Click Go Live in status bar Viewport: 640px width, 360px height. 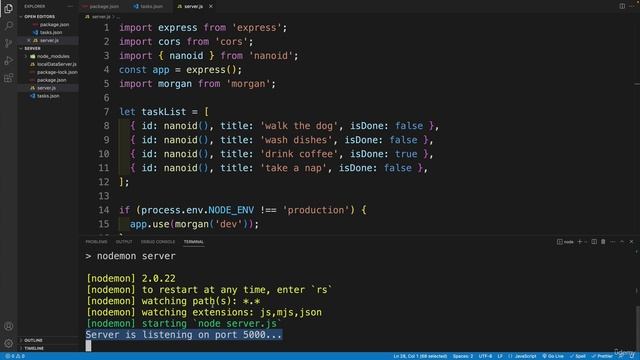pyautogui.click(x=553, y=356)
